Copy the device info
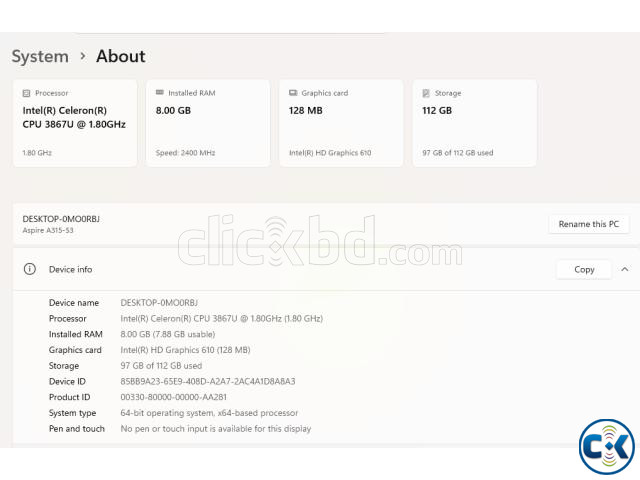Viewport: 640px width, 480px height. [x=584, y=269]
